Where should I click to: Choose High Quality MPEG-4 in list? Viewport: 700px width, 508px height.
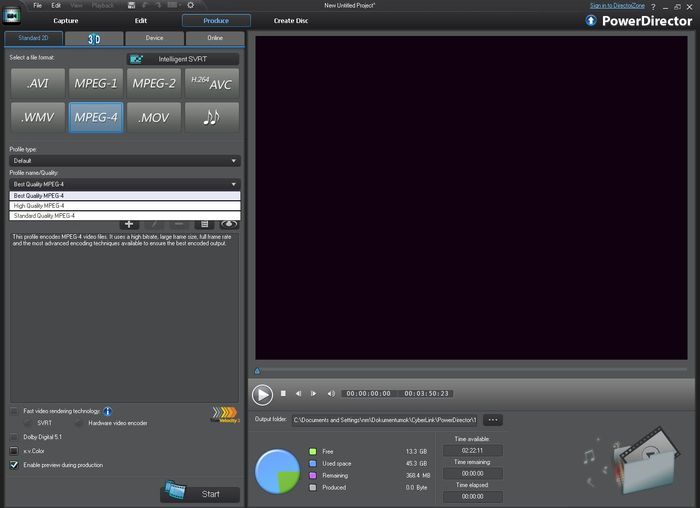pyautogui.click(x=125, y=206)
